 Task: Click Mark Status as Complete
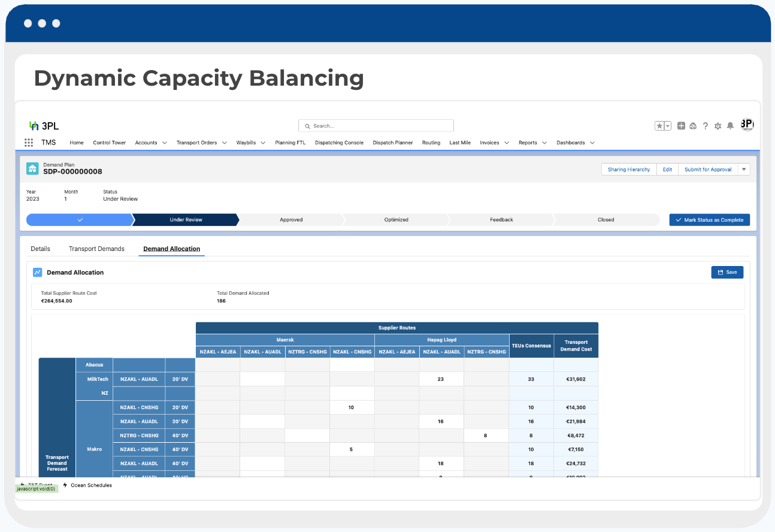tap(709, 220)
